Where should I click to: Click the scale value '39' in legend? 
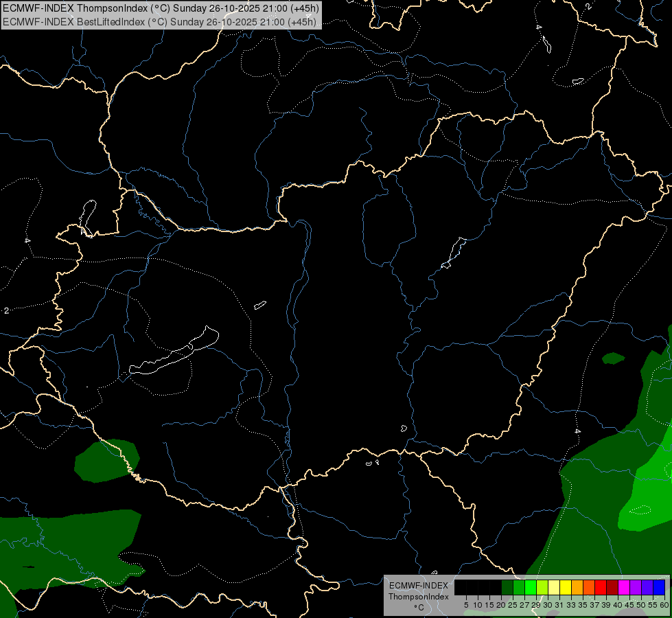tap(606, 605)
